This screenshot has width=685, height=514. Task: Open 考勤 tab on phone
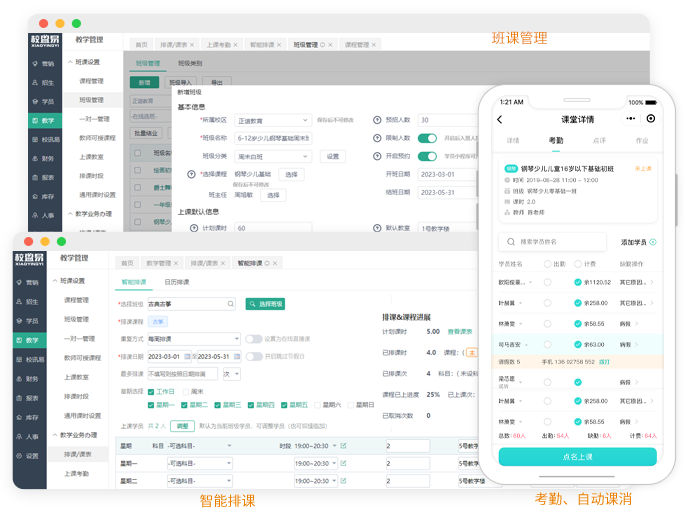pyautogui.click(x=556, y=140)
